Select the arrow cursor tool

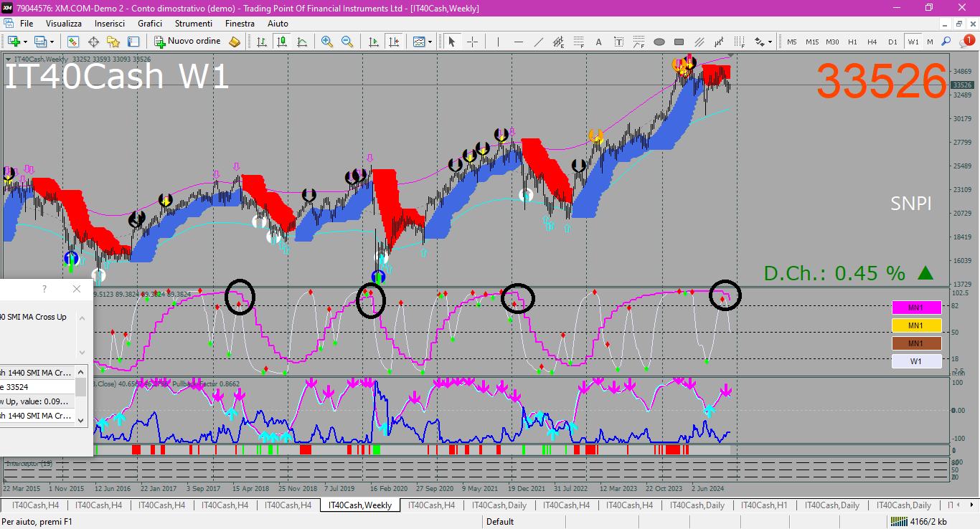(x=452, y=42)
